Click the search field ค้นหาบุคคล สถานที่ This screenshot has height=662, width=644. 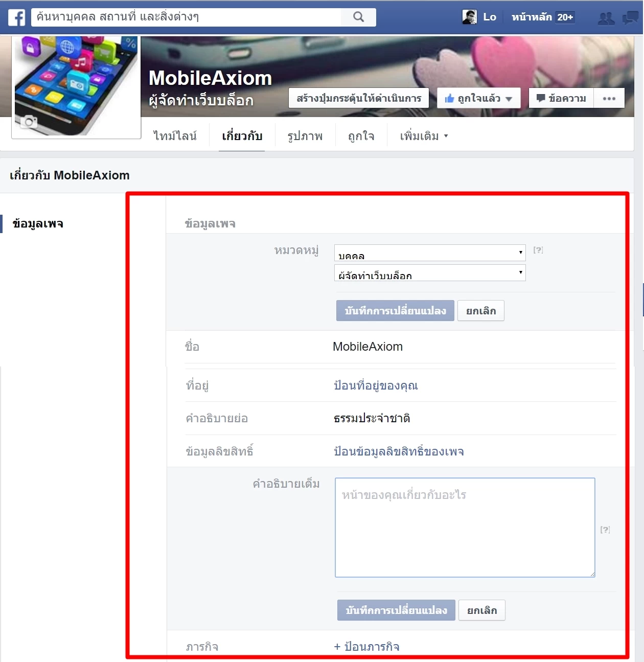[186, 17]
